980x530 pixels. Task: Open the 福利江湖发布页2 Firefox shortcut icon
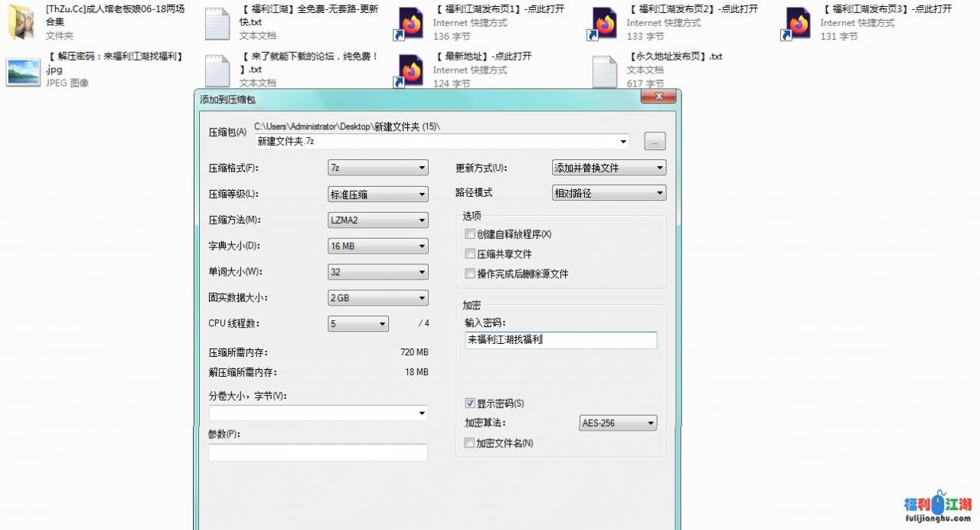[x=604, y=23]
